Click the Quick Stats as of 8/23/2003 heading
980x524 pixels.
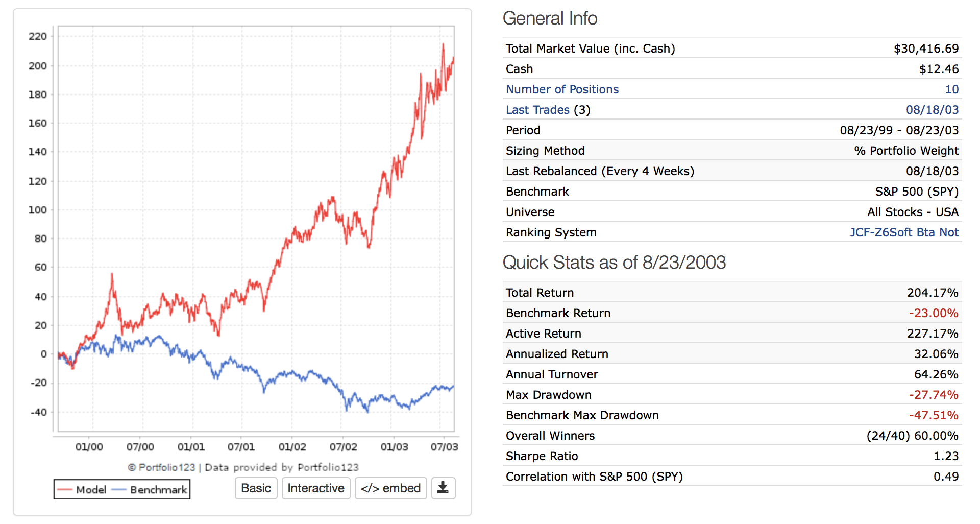pos(614,263)
